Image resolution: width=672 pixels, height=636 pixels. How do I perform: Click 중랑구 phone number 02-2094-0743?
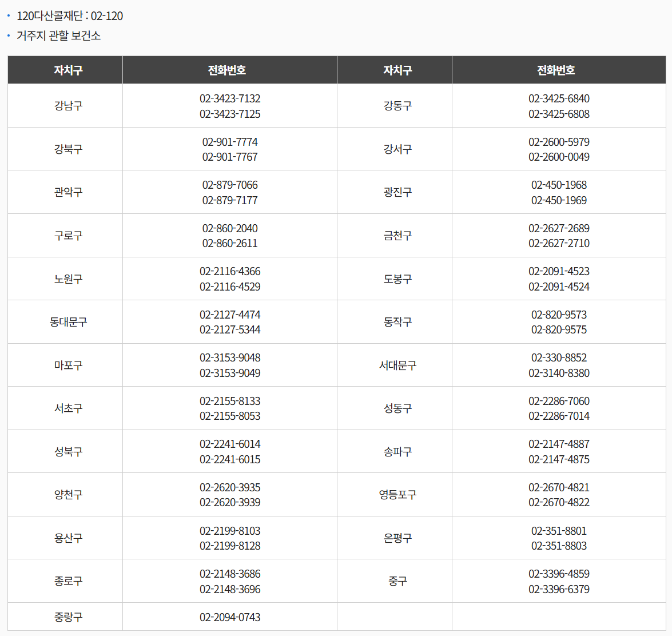tap(230, 617)
